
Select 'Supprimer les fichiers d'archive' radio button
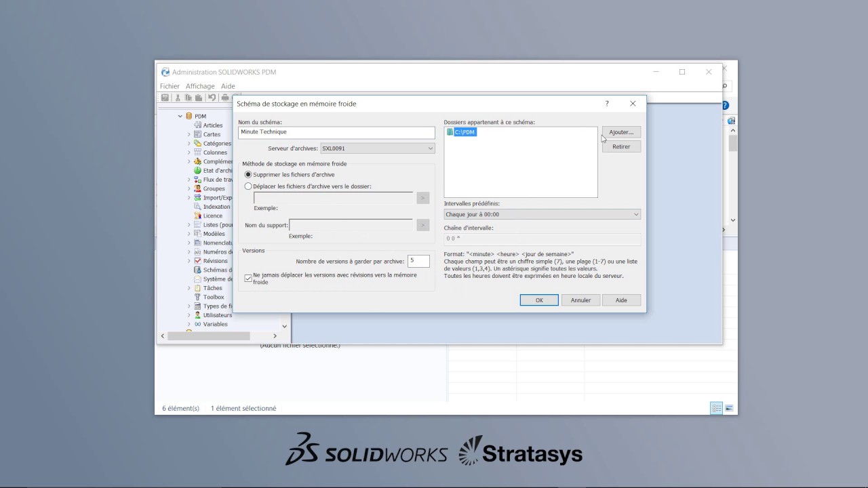pyautogui.click(x=248, y=175)
